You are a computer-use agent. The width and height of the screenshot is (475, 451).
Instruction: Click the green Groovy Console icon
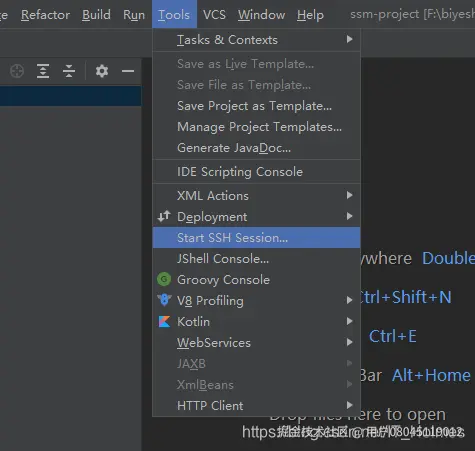coord(164,279)
